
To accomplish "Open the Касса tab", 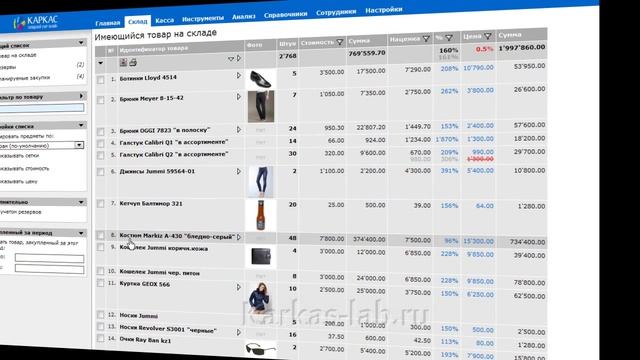I will point(164,20).
